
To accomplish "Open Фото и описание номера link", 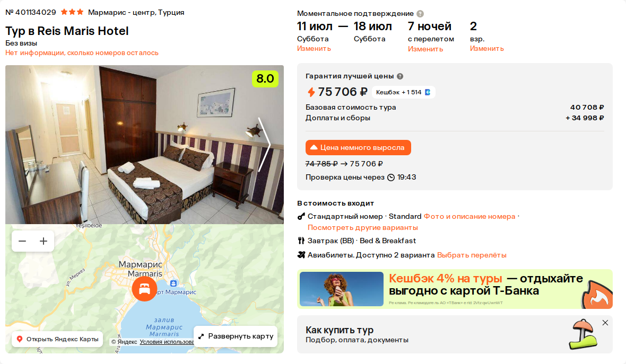I will click(x=469, y=217).
